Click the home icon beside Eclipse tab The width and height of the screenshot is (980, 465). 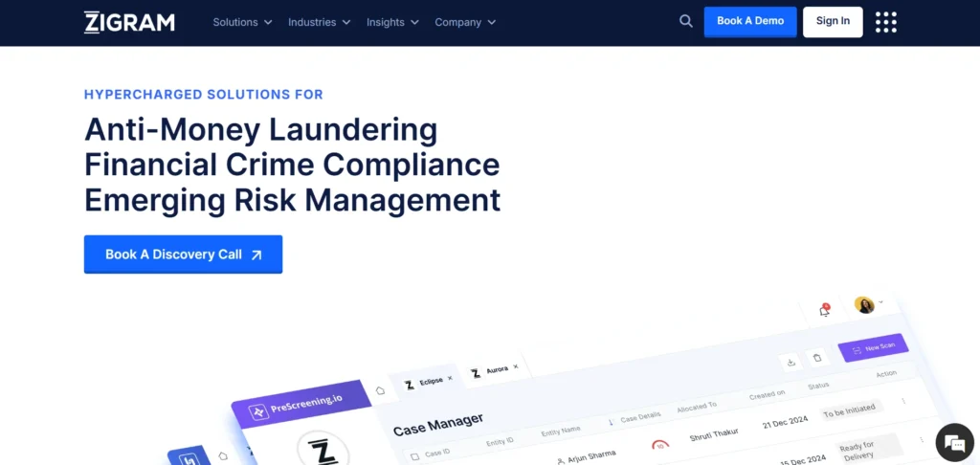(x=380, y=390)
